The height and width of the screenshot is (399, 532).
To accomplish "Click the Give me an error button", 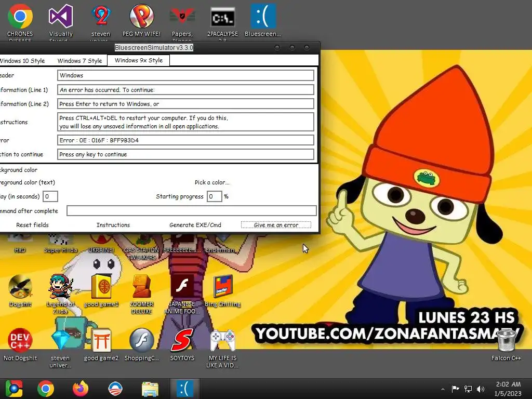I will (276, 225).
